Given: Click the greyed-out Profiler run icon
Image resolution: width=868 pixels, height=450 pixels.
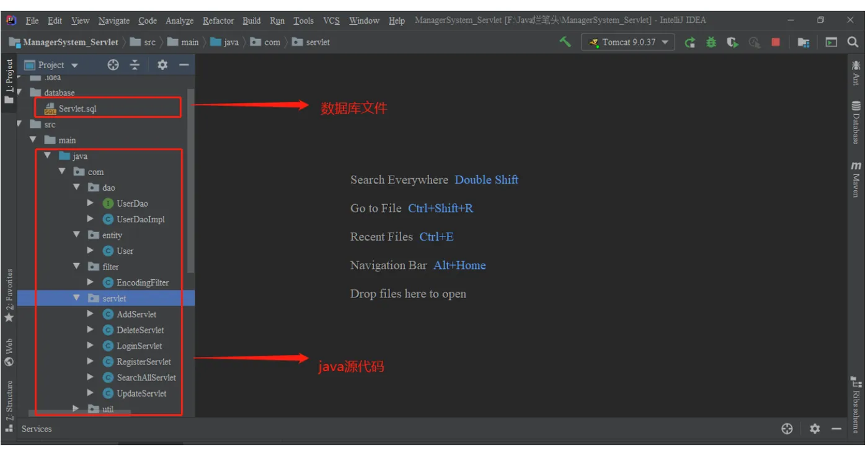Looking at the screenshot, I should pyautogui.click(x=754, y=42).
